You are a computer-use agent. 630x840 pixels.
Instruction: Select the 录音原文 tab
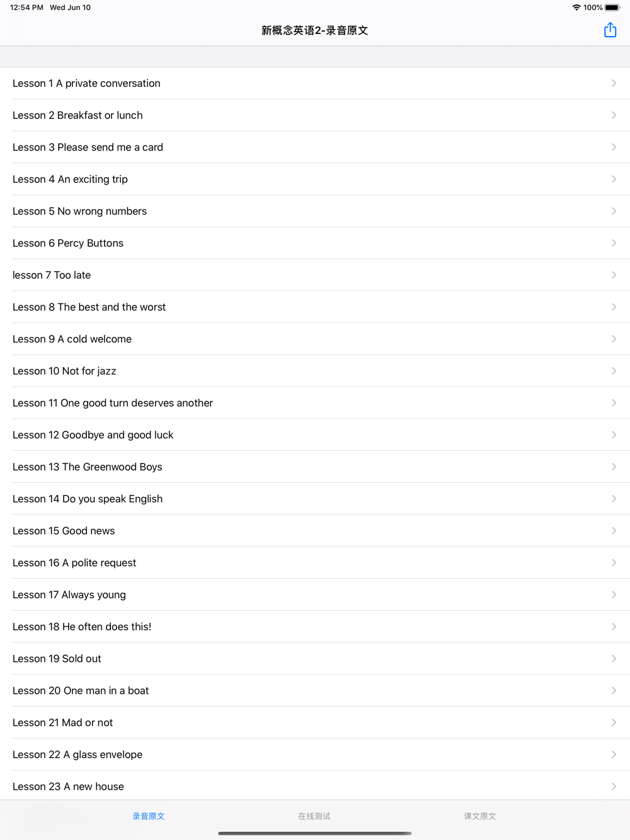click(x=149, y=816)
